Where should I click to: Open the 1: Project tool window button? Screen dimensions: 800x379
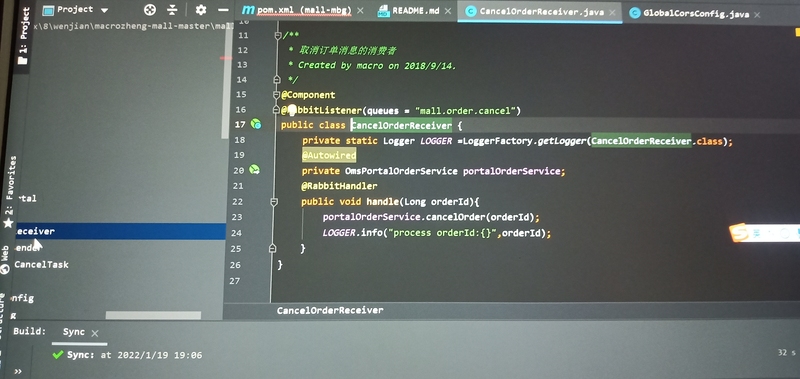[23, 36]
